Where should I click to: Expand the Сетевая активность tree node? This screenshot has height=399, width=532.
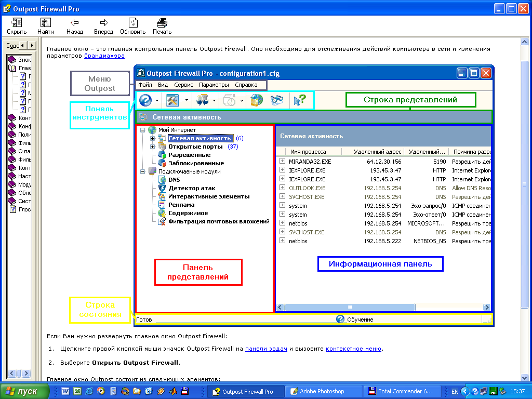point(152,138)
